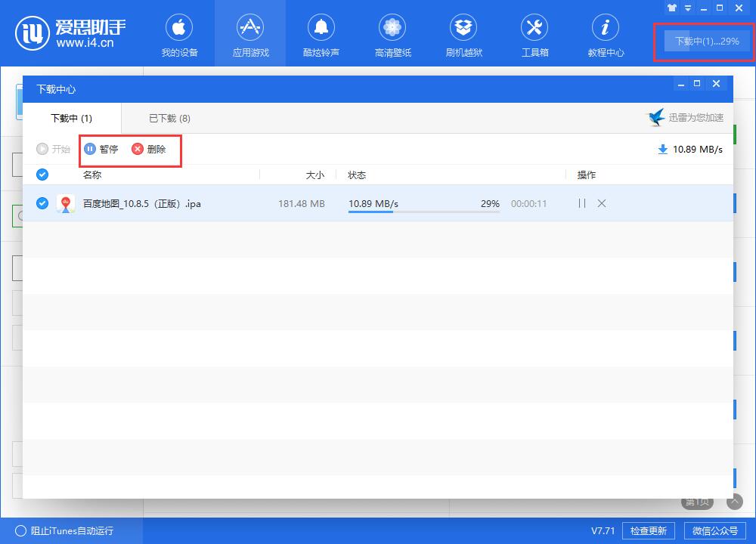Open the 教程中心 info icon
This screenshot has height=544, width=756.
[606, 27]
